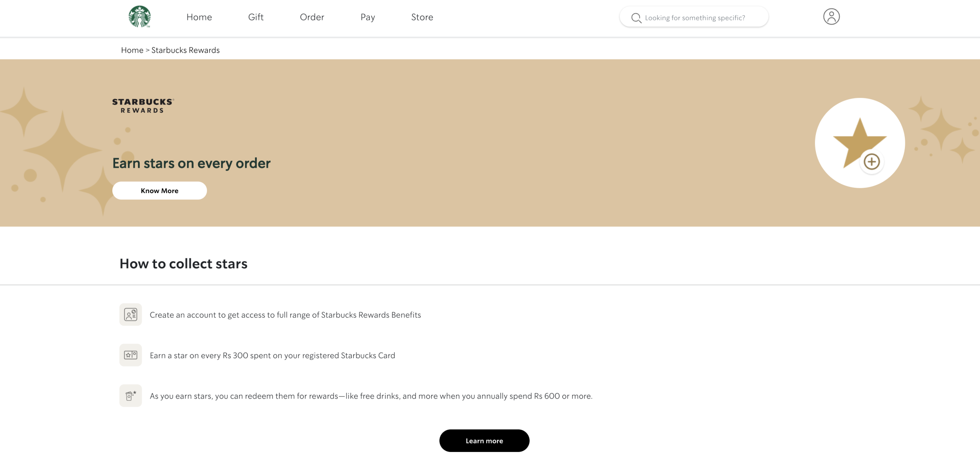Click the redeem rewards cup icon
The image size is (980, 476).
click(x=130, y=395)
